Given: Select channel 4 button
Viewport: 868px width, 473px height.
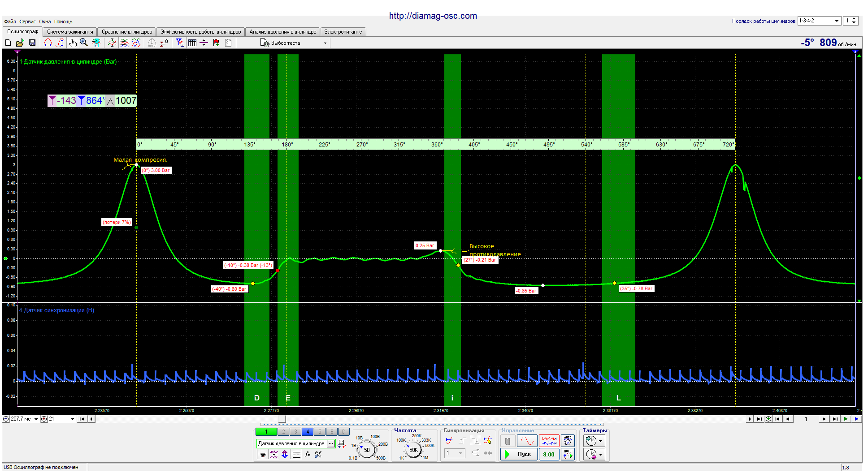Looking at the screenshot, I should [308, 432].
